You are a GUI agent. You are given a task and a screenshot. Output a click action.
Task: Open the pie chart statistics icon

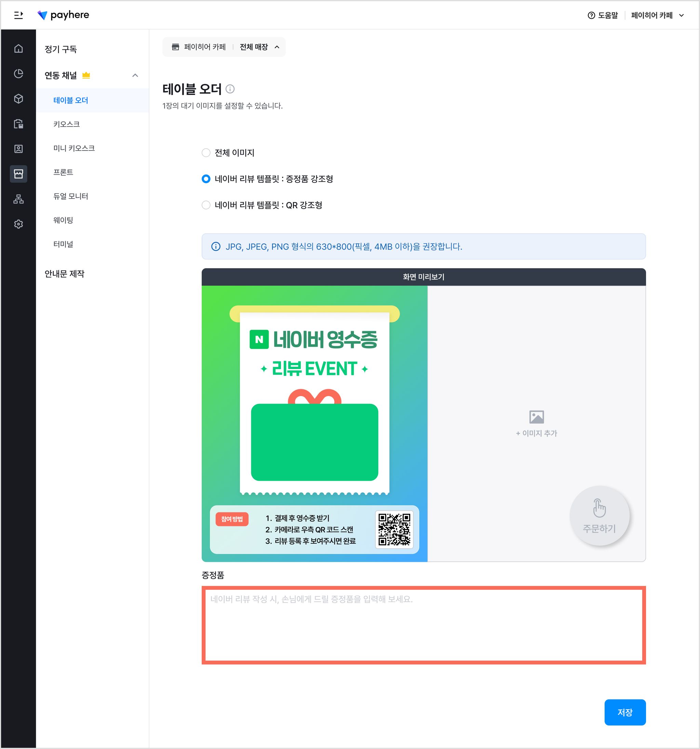pos(18,73)
